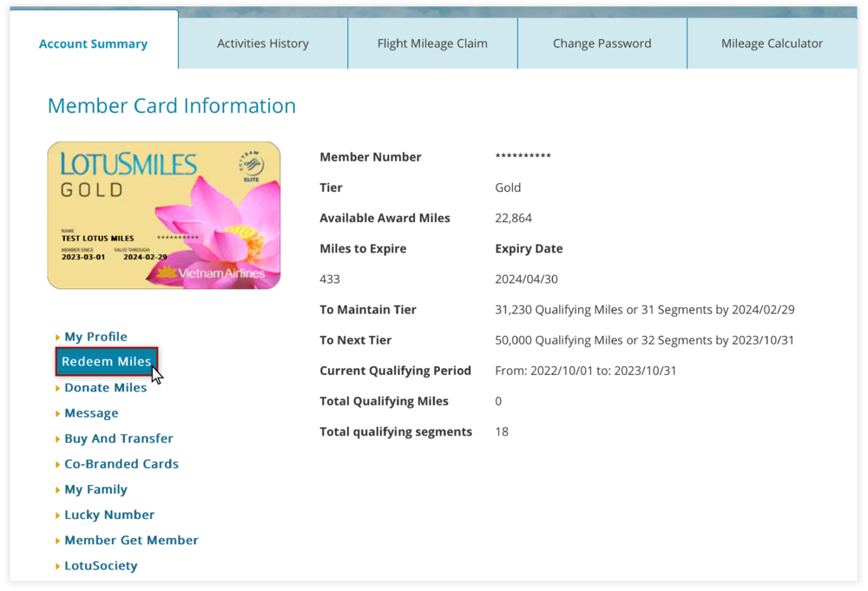Expand the arrow next to LotuSociety
868x591 pixels.
tap(57, 565)
